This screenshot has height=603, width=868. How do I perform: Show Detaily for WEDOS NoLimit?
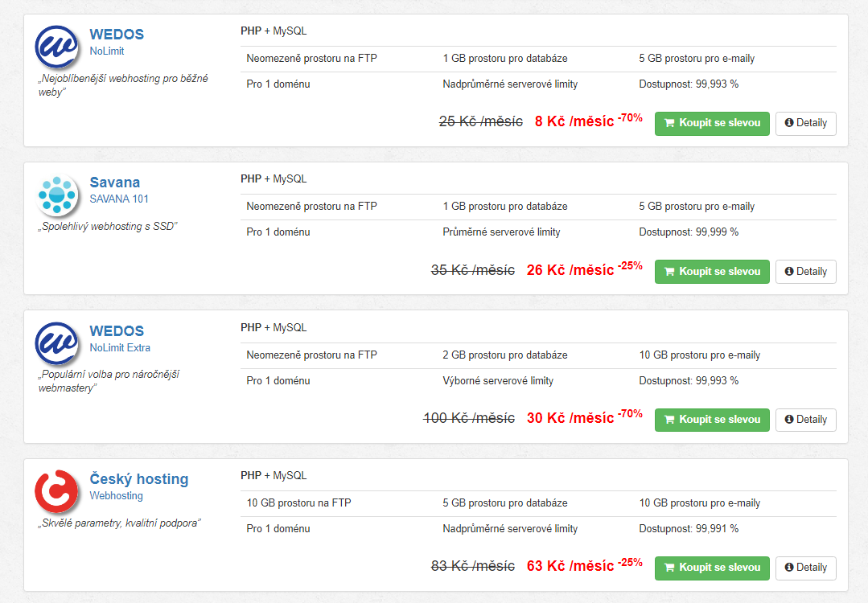pyautogui.click(x=805, y=123)
